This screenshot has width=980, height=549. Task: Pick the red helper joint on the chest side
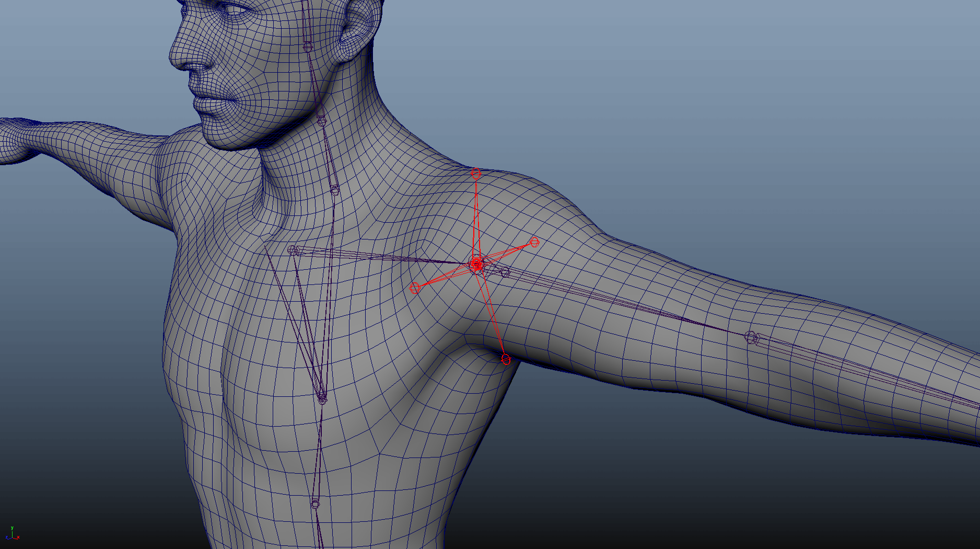(x=415, y=287)
